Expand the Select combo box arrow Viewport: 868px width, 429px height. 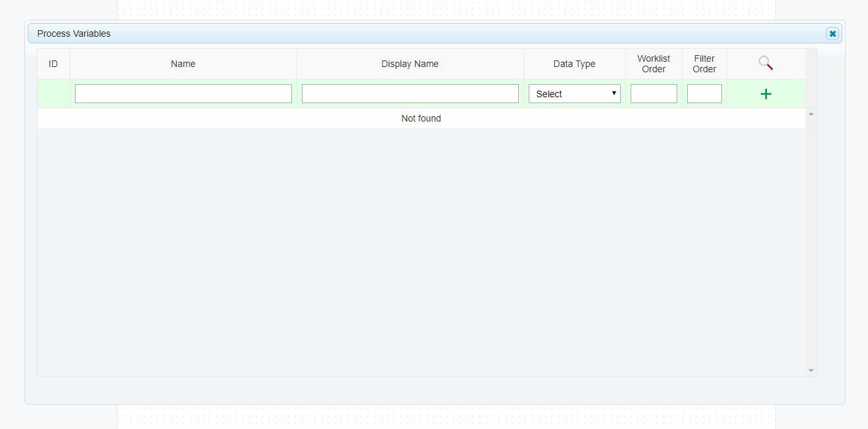[x=614, y=93]
